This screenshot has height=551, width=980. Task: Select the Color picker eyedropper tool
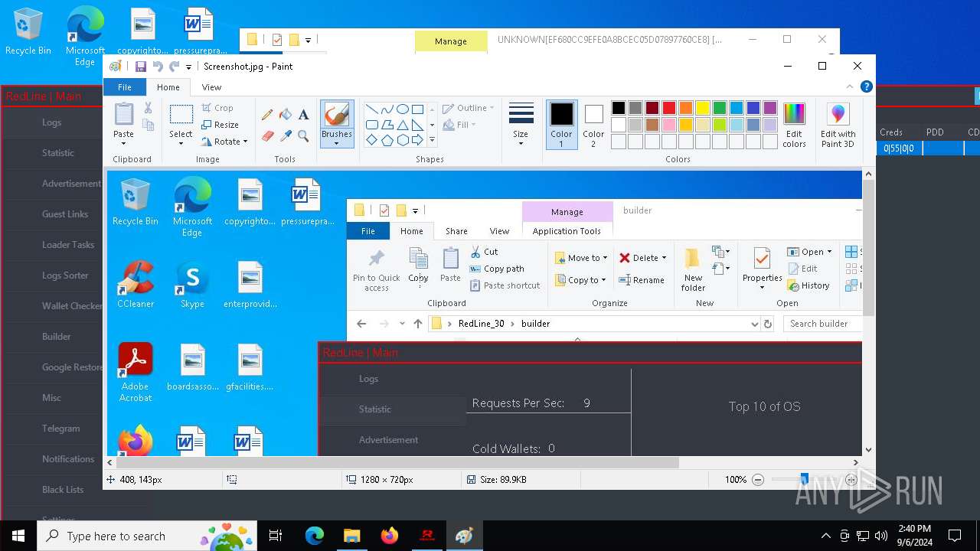pyautogui.click(x=286, y=136)
